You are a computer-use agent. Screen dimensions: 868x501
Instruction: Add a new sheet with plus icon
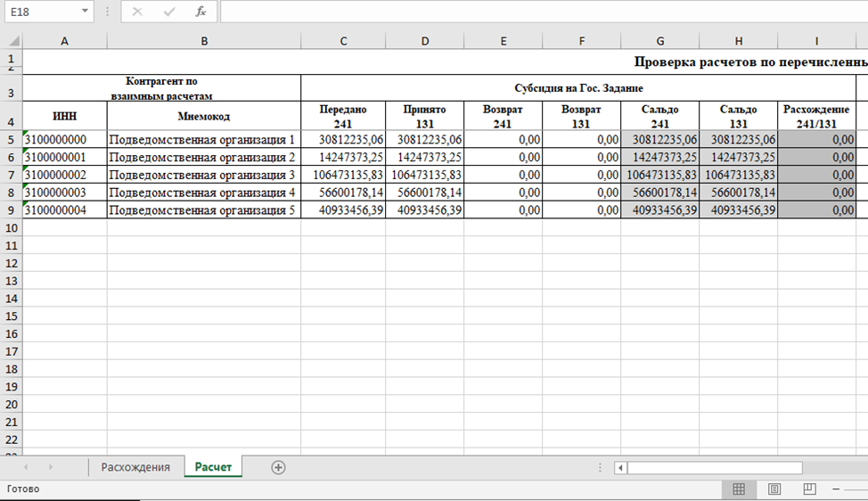point(278,468)
